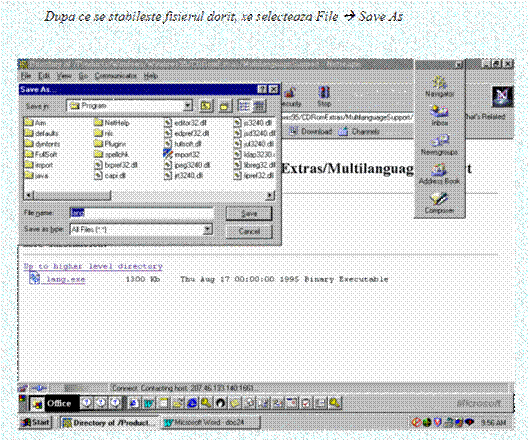The image size is (528, 440).
Task: Select the import32 application file
Action: point(182,154)
